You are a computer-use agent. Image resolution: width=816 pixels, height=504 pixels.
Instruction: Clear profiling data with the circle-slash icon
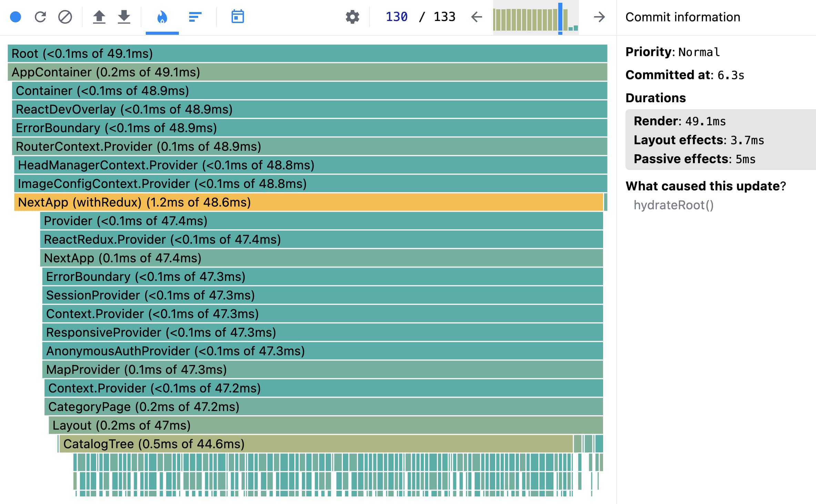(65, 17)
